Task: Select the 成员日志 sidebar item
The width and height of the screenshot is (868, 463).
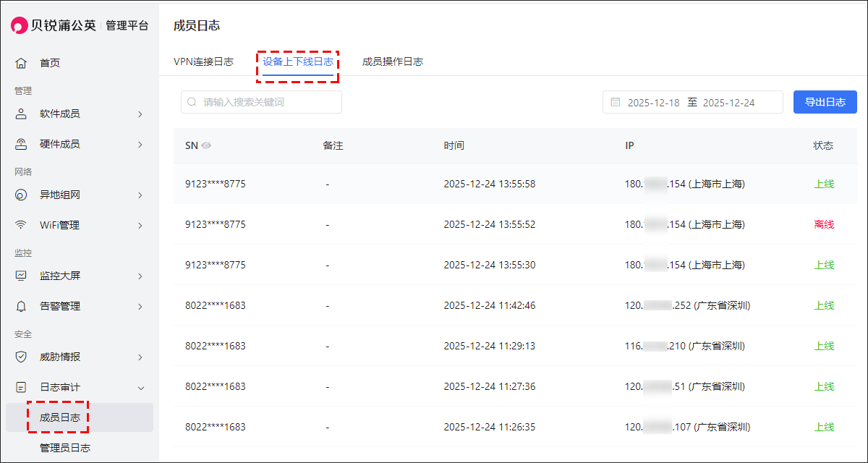Action: click(x=60, y=417)
